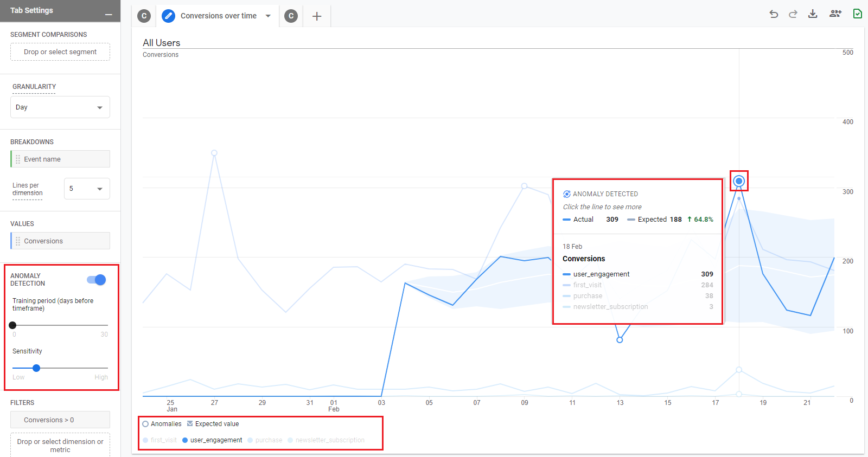Toggle the Anomaly Detection switch off

[x=97, y=280]
